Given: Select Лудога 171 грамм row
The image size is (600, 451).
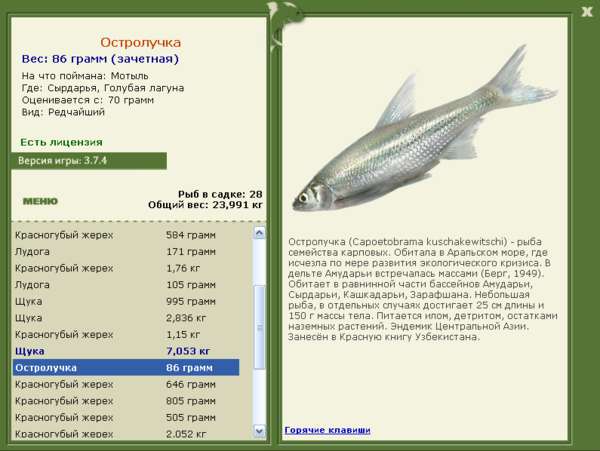Looking at the screenshot, I should 126,252.
